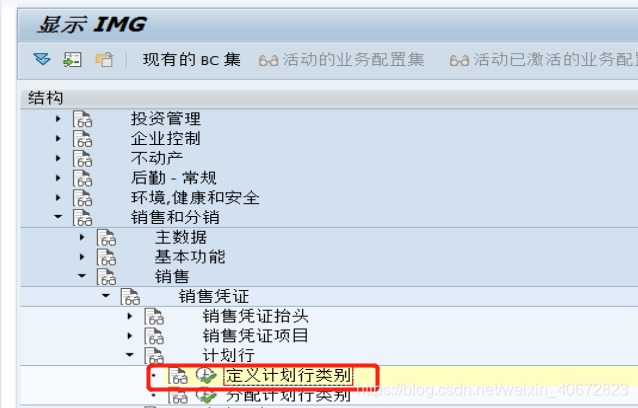Collapse the 销售凭证 tree node
The width and height of the screenshot is (638, 408).
point(106,296)
